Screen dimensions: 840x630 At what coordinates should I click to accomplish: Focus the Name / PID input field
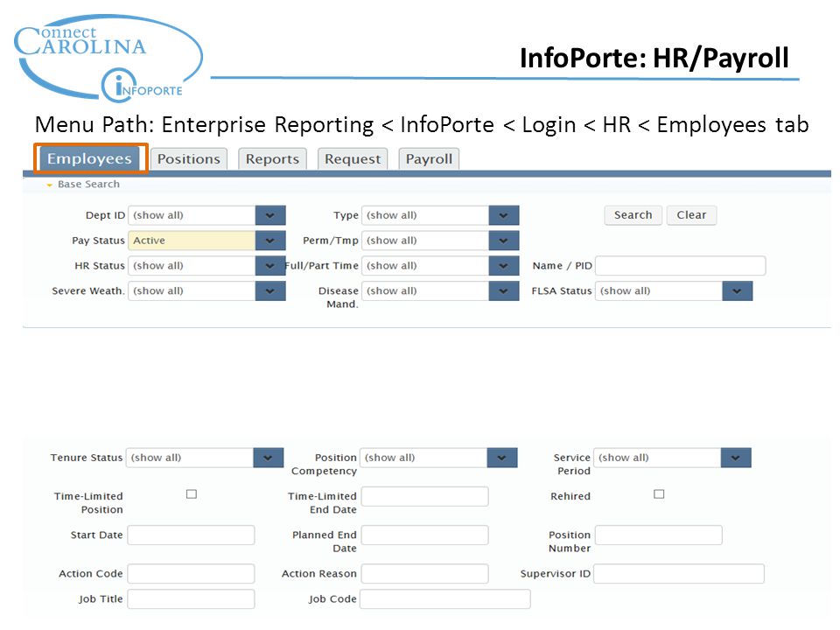[x=681, y=266]
